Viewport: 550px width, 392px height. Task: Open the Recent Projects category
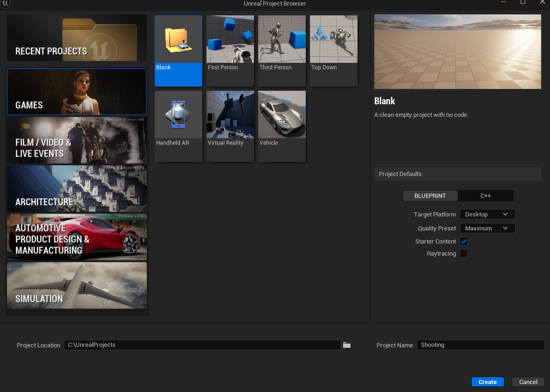pos(77,38)
